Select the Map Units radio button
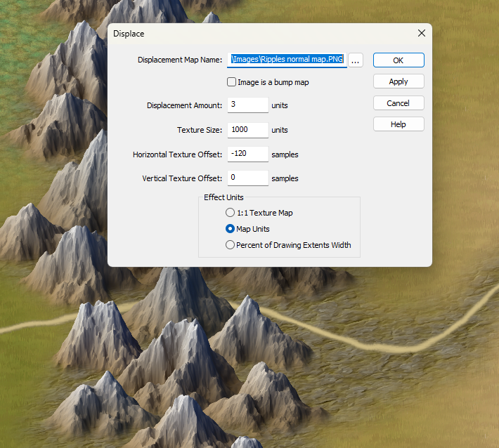 point(230,229)
